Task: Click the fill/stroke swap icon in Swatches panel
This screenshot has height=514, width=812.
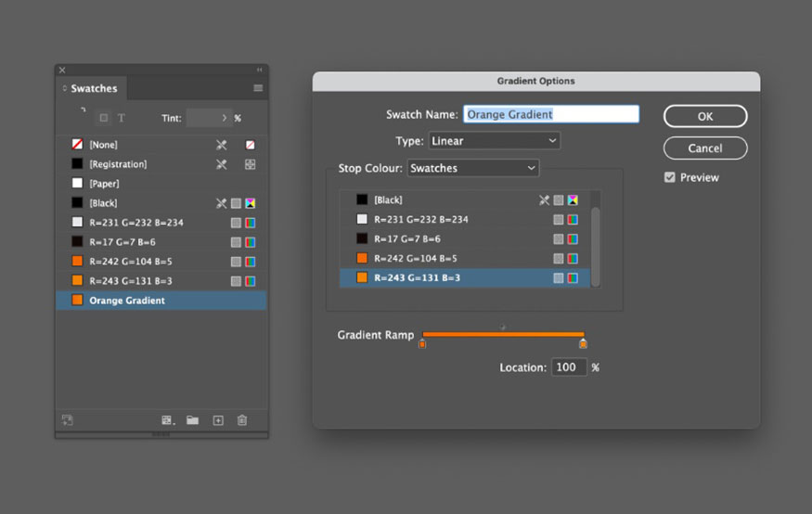Action: (x=83, y=109)
